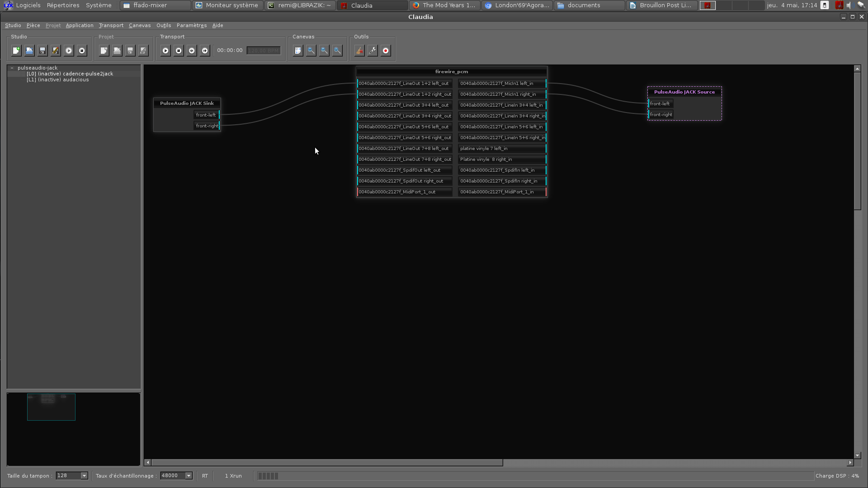
Task: Click the canvas minimap thumbnail
Action: 51,407
